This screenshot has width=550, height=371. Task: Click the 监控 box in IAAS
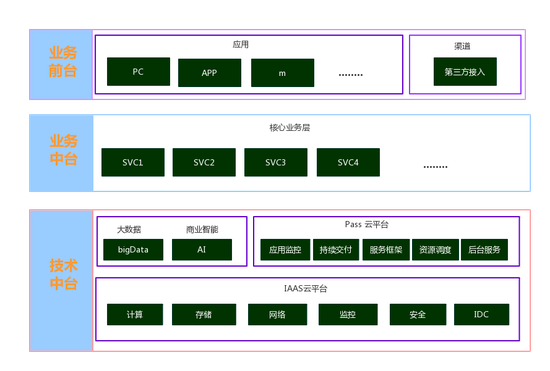(348, 315)
